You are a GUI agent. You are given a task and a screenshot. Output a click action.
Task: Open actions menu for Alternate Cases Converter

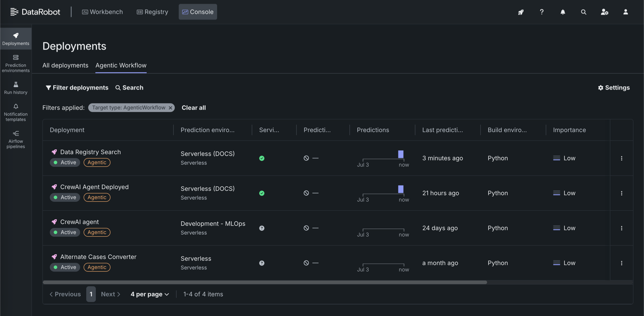click(621, 263)
